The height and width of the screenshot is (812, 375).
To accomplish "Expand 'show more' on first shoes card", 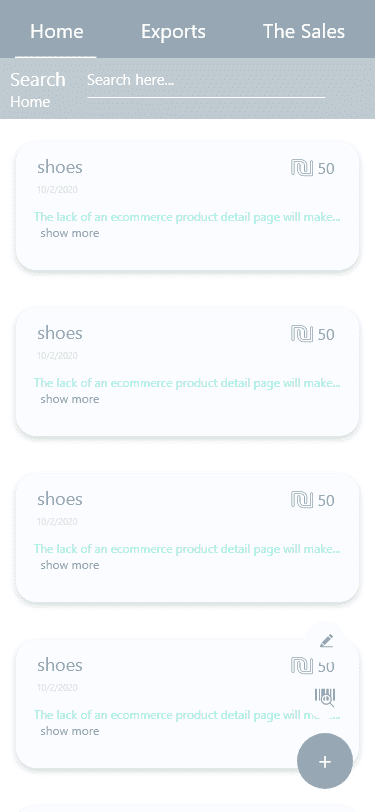I will (70, 233).
